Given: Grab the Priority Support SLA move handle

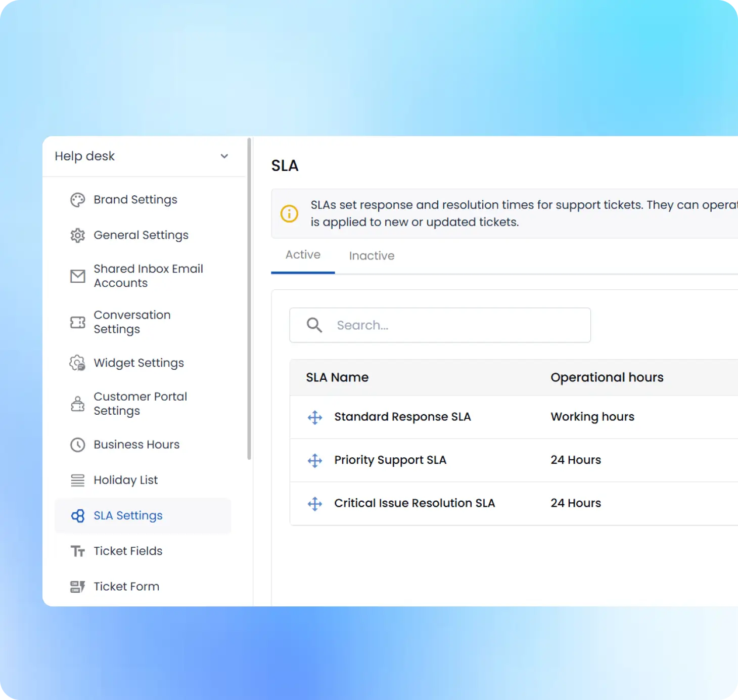Looking at the screenshot, I should pos(315,460).
